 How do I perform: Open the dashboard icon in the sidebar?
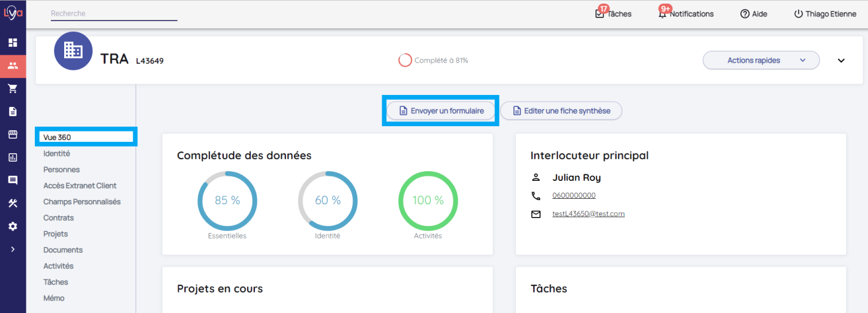pyautogui.click(x=13, y=43)
